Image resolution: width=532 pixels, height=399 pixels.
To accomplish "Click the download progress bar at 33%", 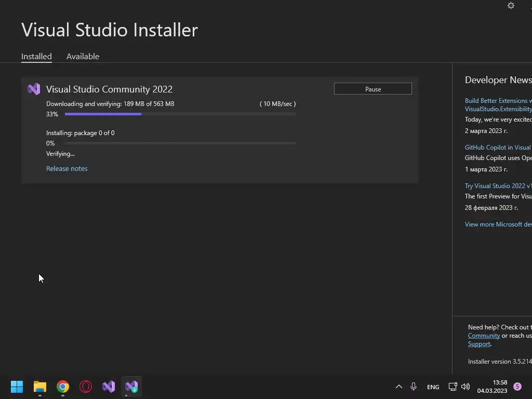I will (x=180, y=114).
